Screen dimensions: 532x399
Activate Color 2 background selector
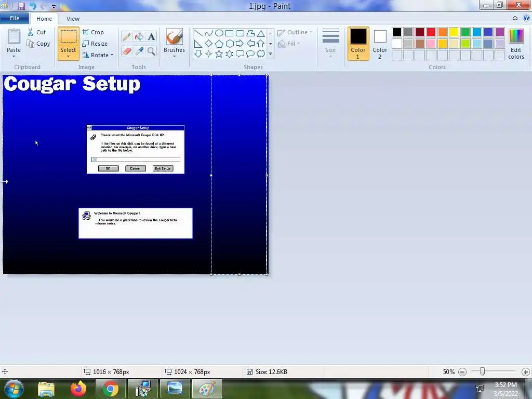380,44
